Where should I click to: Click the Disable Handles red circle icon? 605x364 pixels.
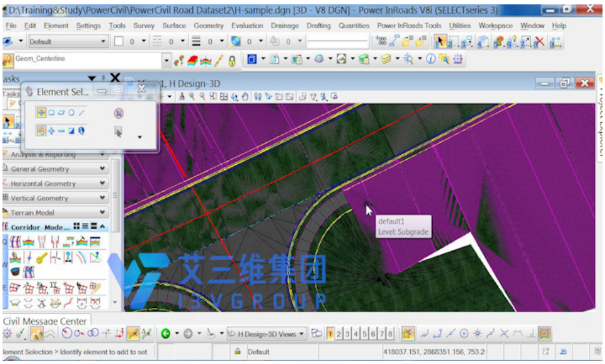119,113
